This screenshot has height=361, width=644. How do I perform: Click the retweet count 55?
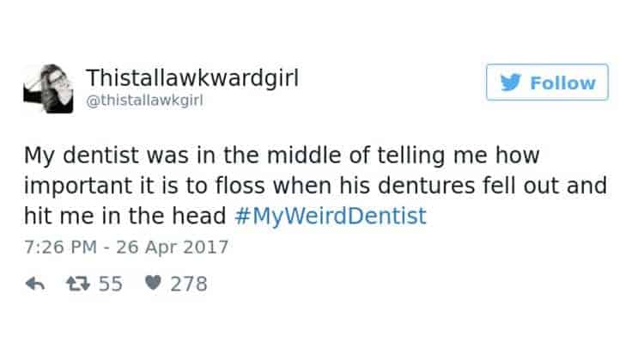[110, 283]
